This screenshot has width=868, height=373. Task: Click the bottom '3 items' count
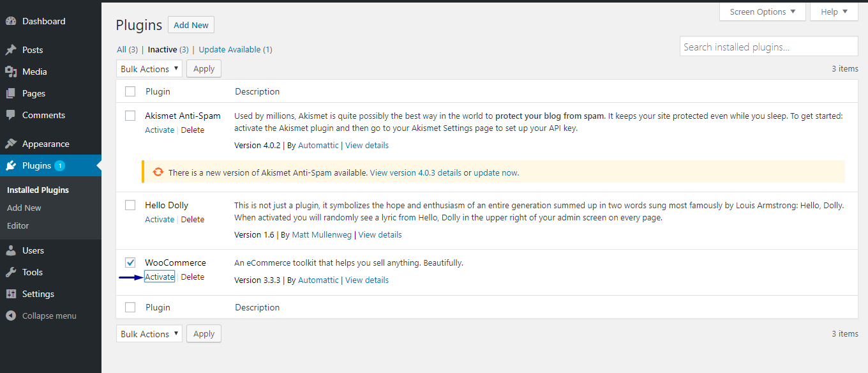(845, 333)
